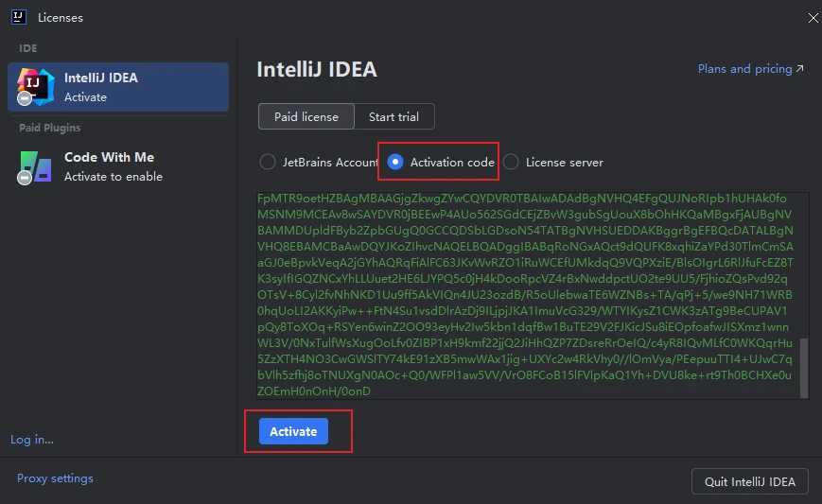This screenshot has height=504, width=822.
Task: Click the Quit IntelliJ IDEA button
Action: point(750,481)
